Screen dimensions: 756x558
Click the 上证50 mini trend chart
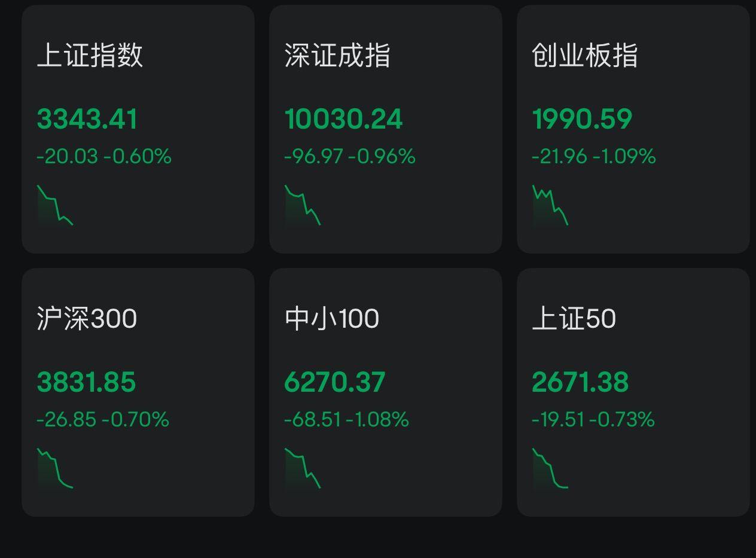click(x=550, y=468)
